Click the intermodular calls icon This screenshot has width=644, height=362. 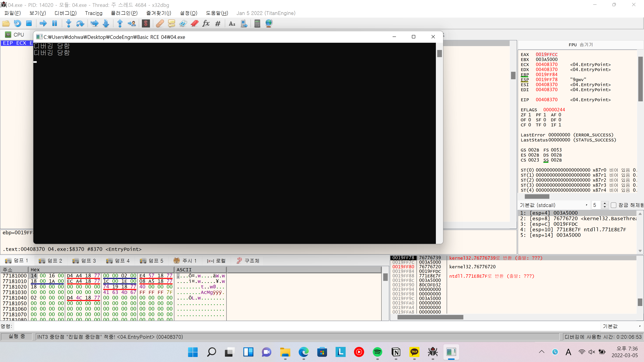244,23
